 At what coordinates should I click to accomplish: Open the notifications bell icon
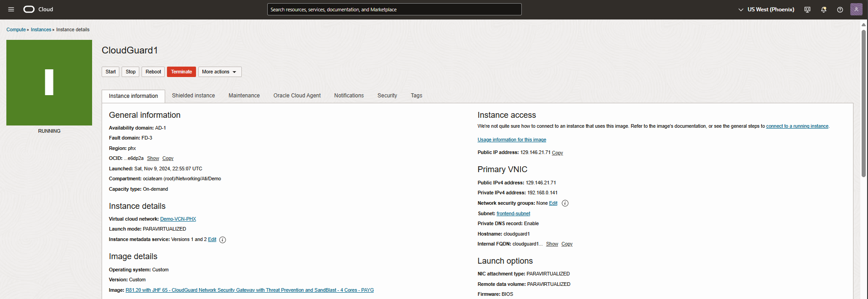[x=824, y=10]
